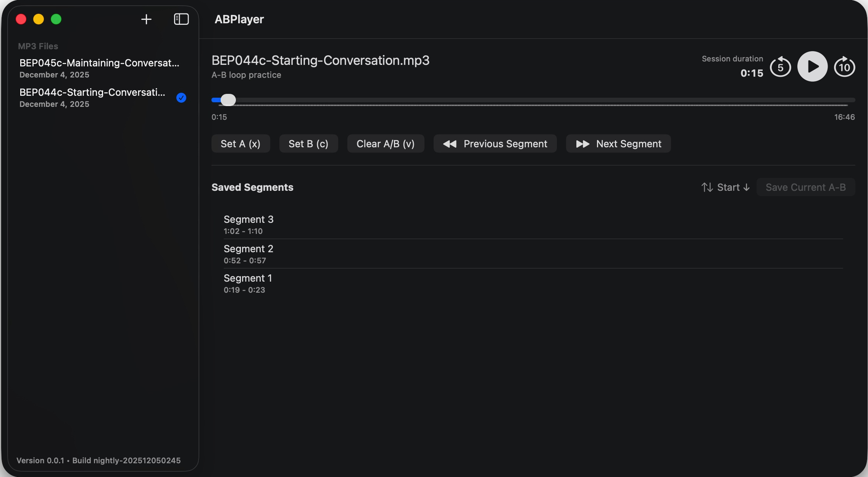Click the Next Segment fast-forward icon

coord(582,143)
